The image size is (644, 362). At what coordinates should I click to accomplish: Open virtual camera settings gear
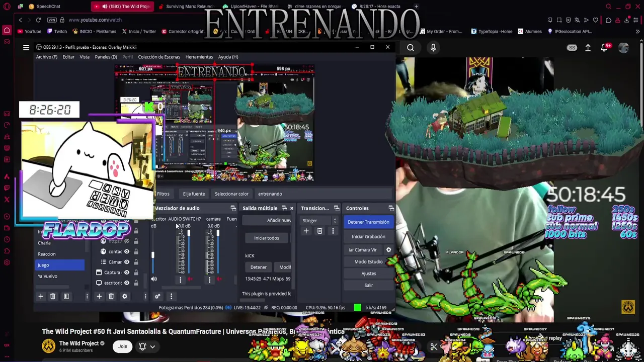pos(388,249)
